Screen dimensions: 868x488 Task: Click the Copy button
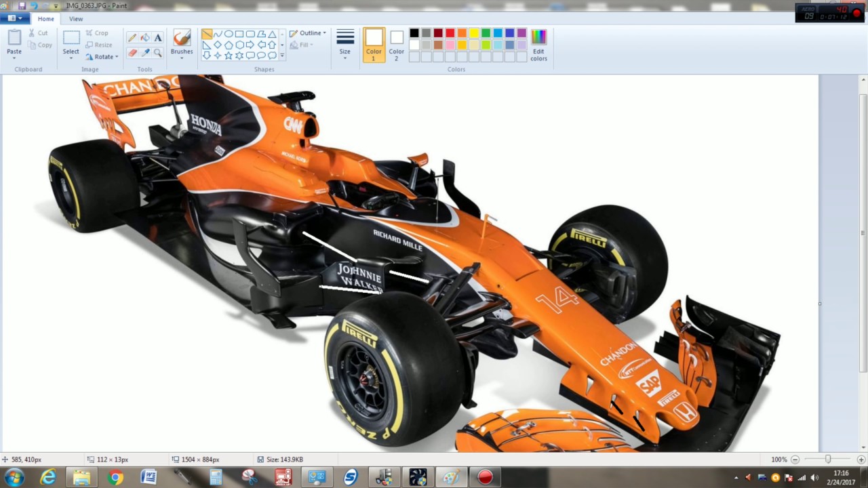40,45
